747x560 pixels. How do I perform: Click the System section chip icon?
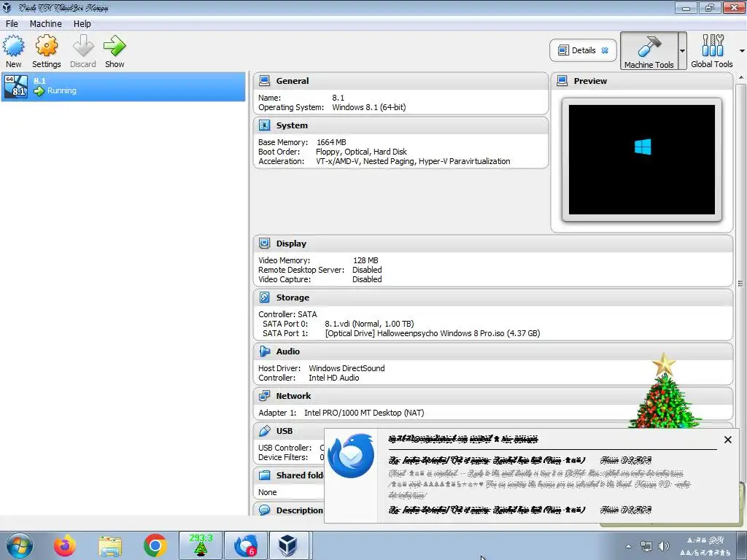(264, 125)
